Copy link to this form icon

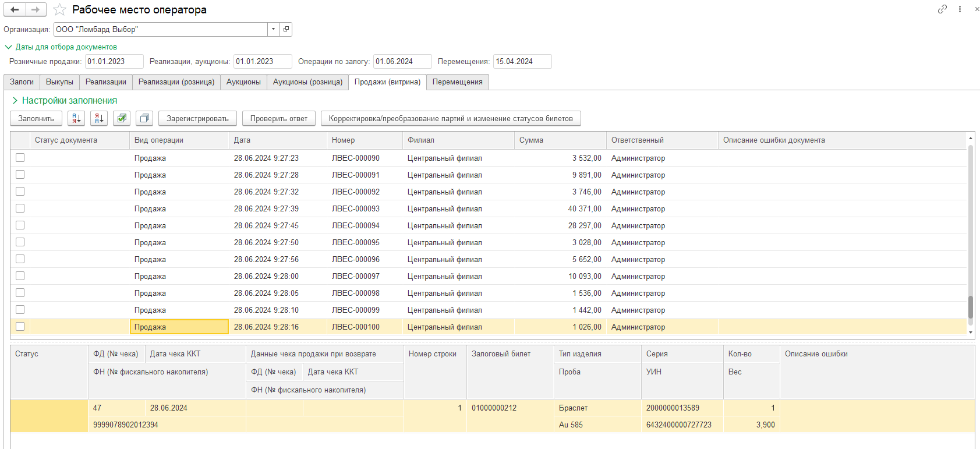click(x=942, y=9)
